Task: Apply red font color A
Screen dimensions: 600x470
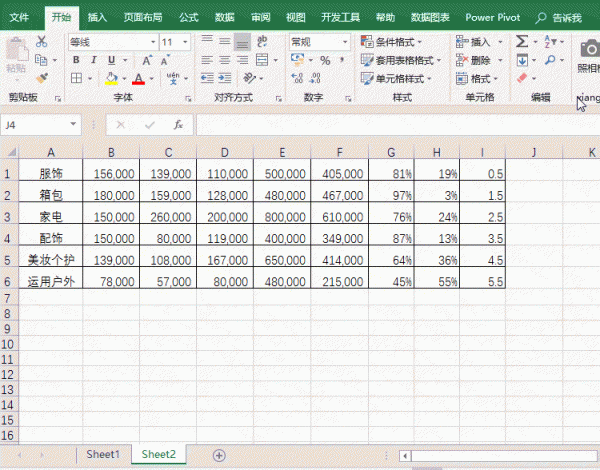Action: pos(139,78)
